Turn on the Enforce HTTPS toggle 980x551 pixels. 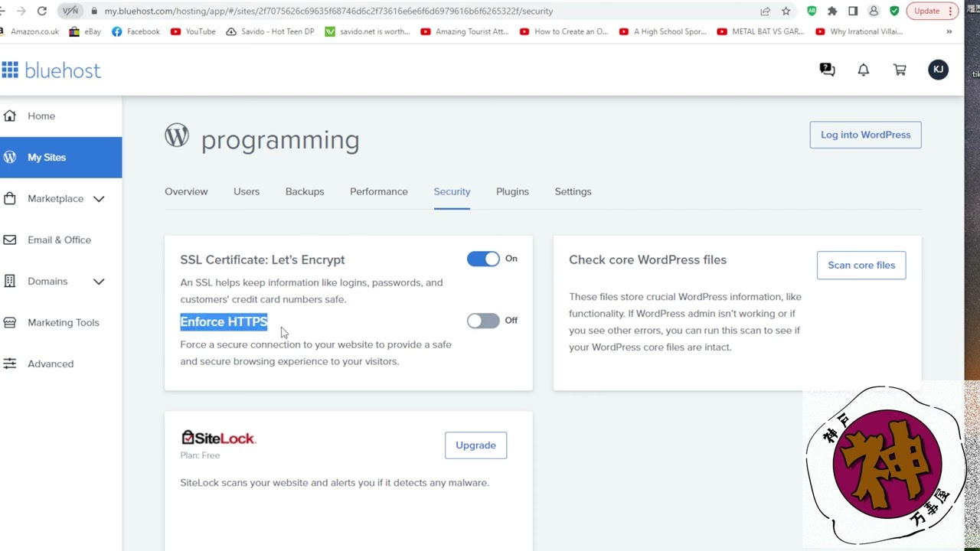(483, 321)
